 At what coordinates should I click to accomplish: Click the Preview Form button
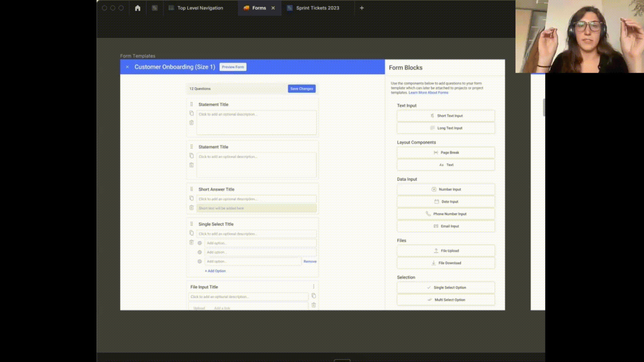tap(233, 67)
